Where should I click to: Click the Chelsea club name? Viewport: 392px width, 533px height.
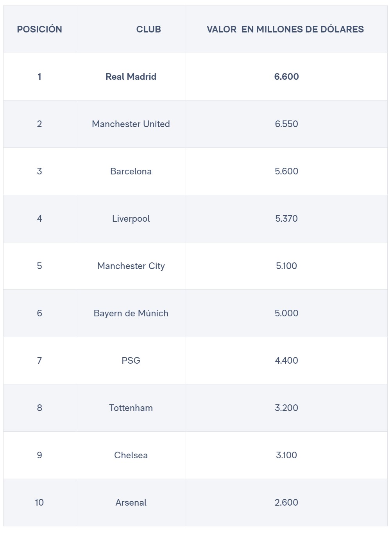131,455
